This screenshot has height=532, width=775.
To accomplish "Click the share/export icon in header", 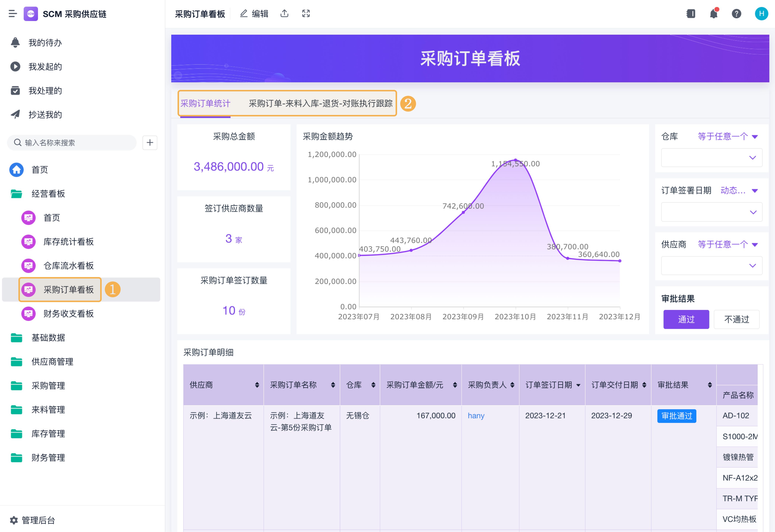I will click(x=284, y=14).
